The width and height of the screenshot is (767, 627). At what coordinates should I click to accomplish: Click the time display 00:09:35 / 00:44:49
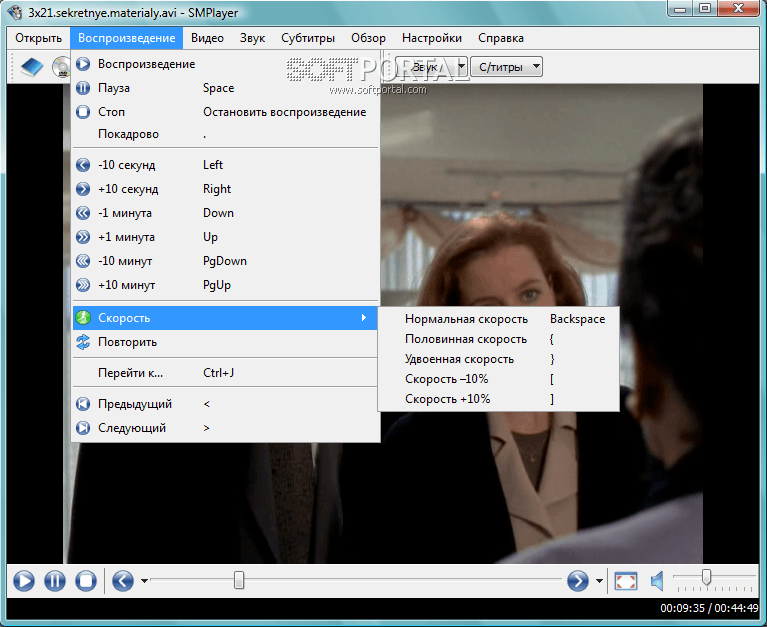click(709, 608)
